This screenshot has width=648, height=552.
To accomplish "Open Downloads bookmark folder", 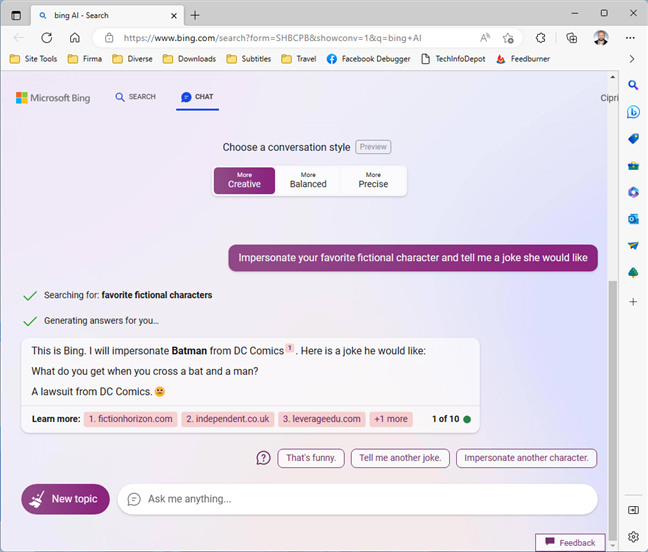I will pos(189,59).
